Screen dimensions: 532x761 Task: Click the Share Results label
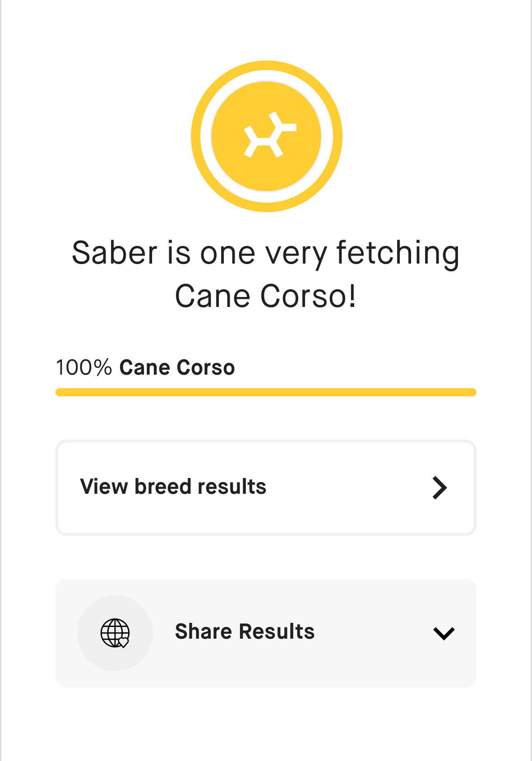click(245, 631)
